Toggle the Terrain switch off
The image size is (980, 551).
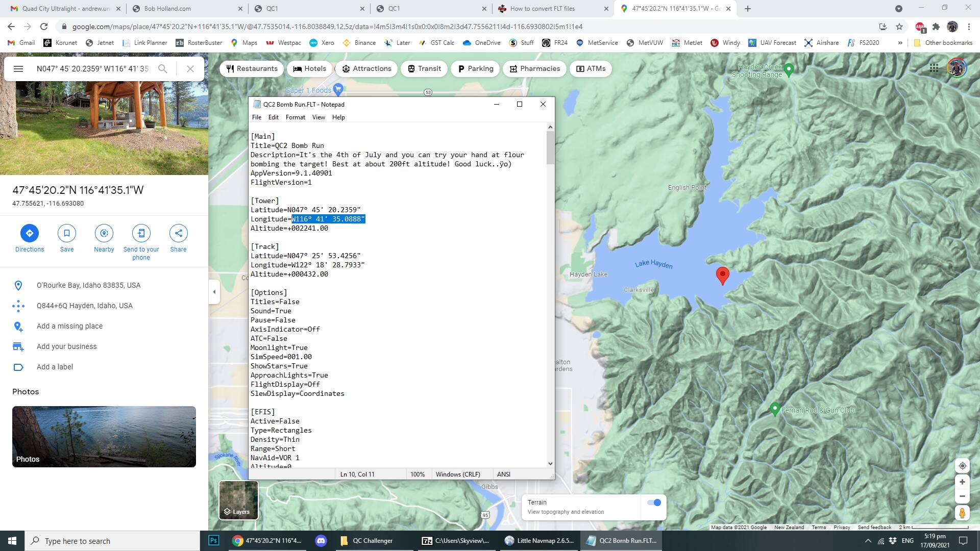[x=654, y=503]
